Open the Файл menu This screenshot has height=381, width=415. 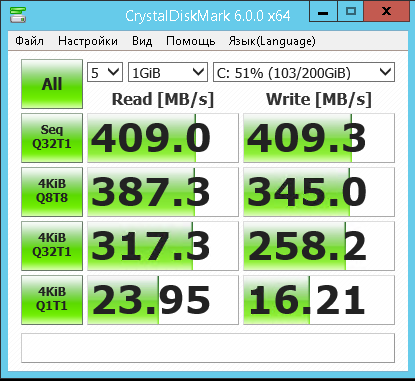pos(29,41)
